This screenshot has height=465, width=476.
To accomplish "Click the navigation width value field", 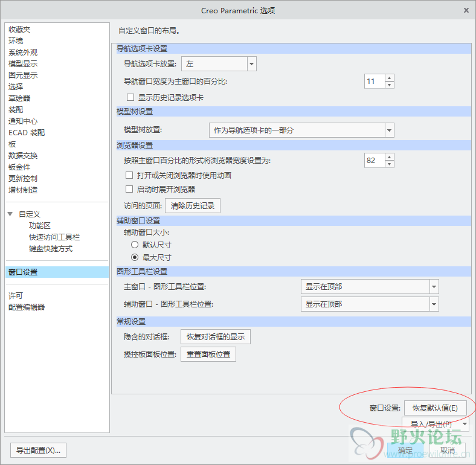I will (375, 82).
